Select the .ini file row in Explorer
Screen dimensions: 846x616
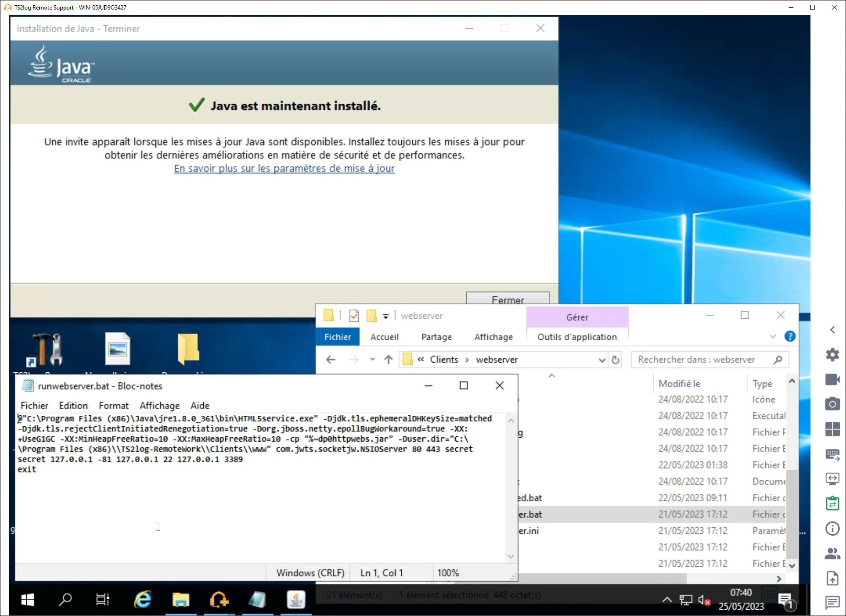click(651, 531)
